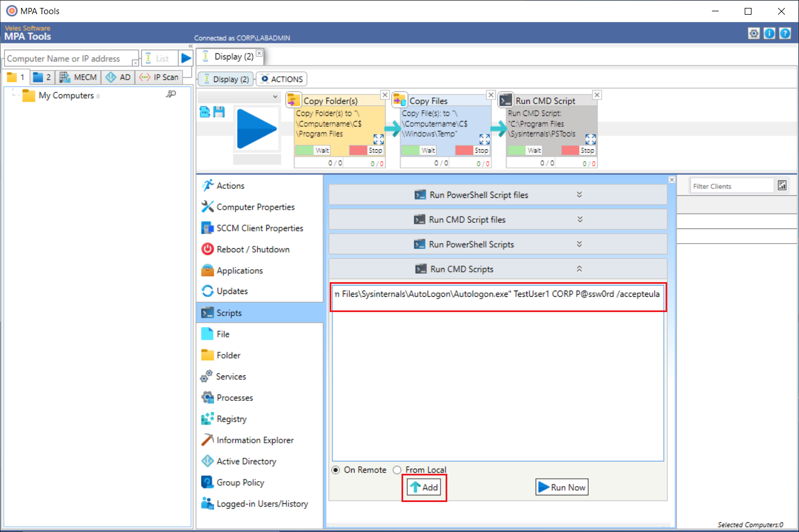The height and width of the screenshot is (532, 799).
Task: Start the action sequence with the large play button
Action: click(257, 129)
